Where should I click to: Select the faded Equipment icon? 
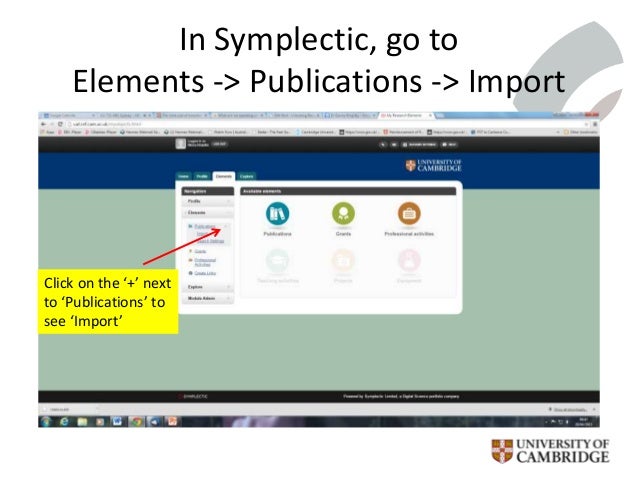point(409,260)
